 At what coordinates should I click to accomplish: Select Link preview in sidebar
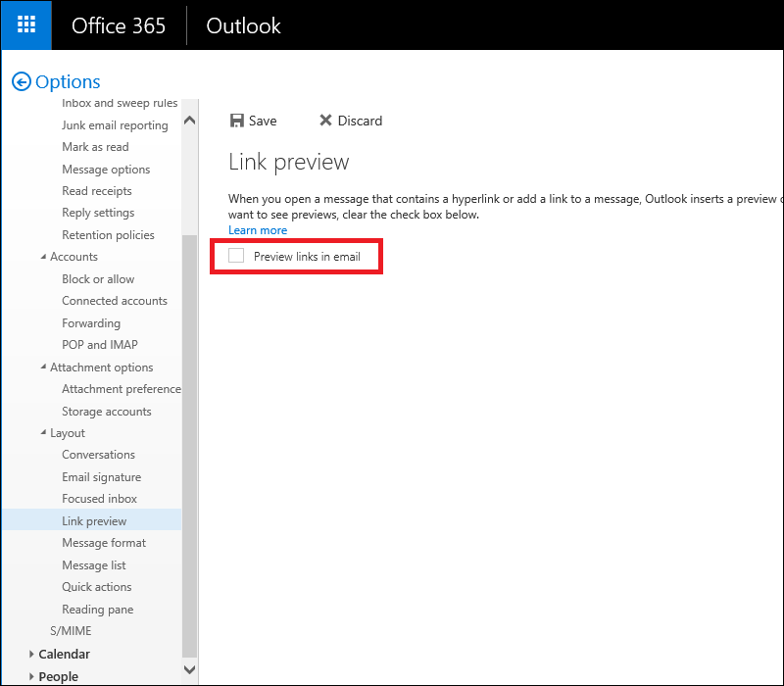tap(92, 520)
